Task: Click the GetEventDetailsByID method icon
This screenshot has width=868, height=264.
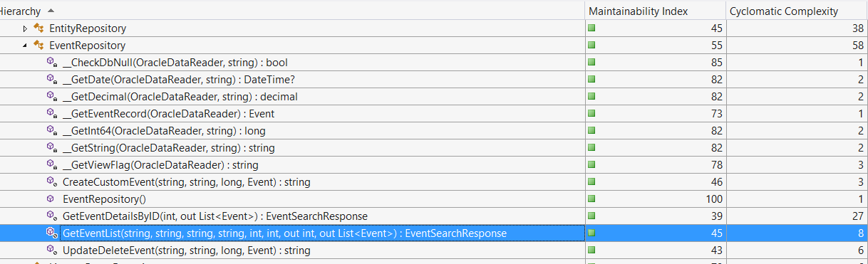Action: (51, 216)
